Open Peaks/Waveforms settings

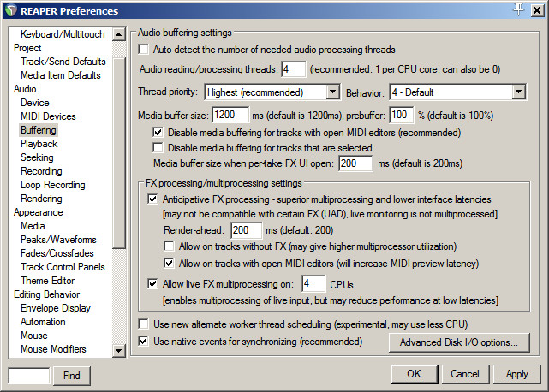[58, 240]
